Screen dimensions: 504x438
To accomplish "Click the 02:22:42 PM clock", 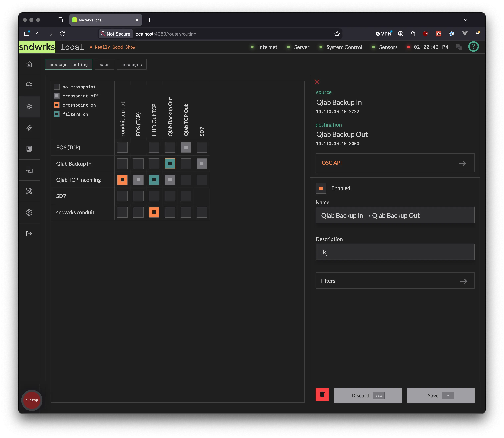I will pos(431,47).
